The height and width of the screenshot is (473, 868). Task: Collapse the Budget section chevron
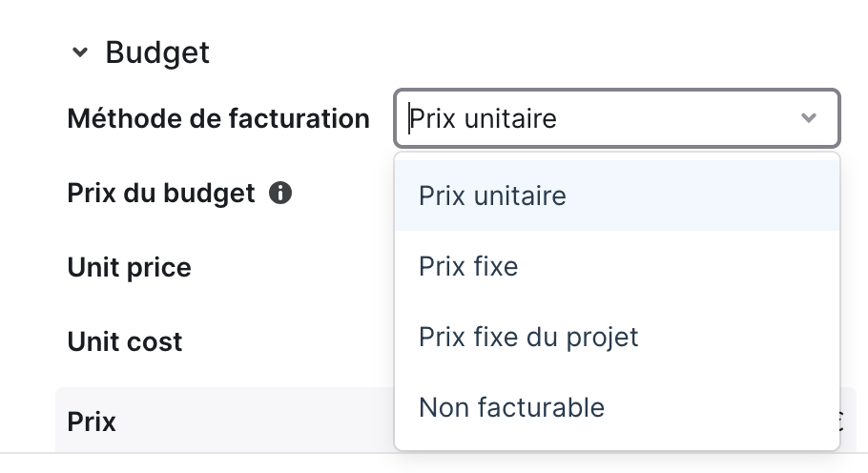(x=80, y=52)
